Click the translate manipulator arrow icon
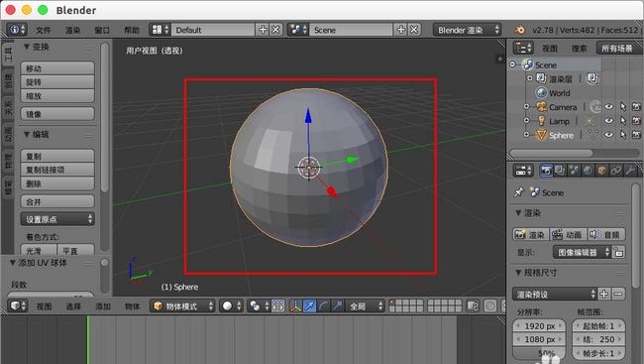The width and height of the screenshot is (644, 364). pyautogui.click(x=309, y=306)
